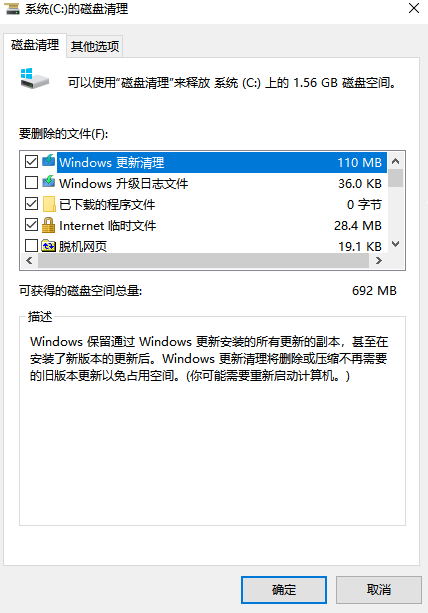Click file list scroll up arrow
The image size is (428, 613).
click(396, 161)
